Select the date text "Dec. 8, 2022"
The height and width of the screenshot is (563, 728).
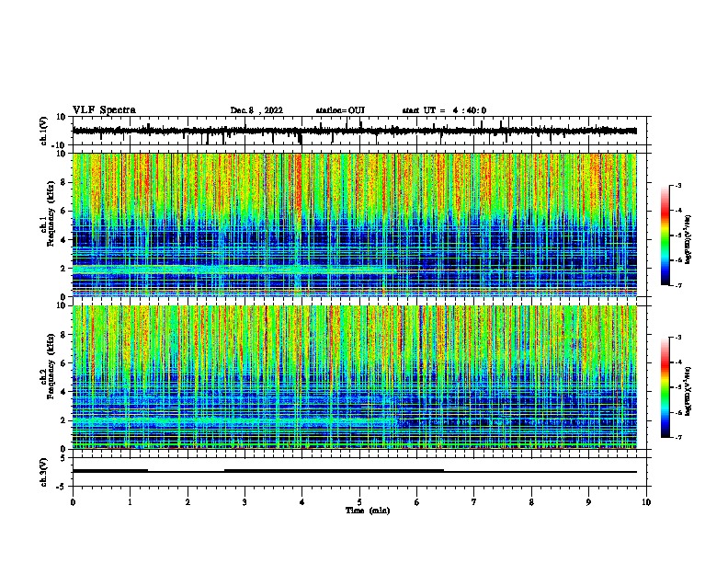click(x=256, y=110)
